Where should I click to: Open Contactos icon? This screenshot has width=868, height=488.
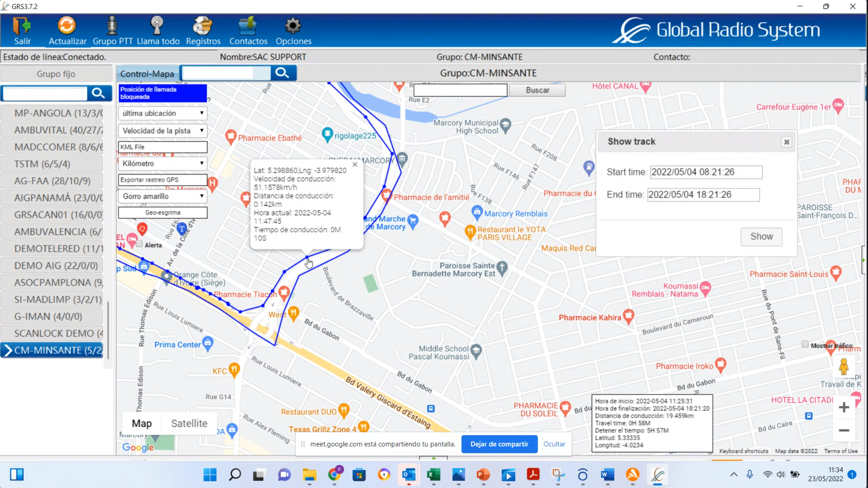click(248, 25)
